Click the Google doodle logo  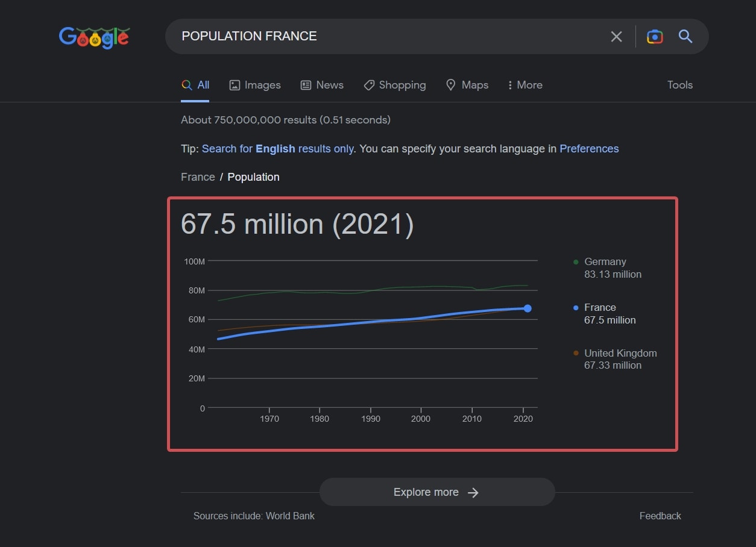point(94,37)
